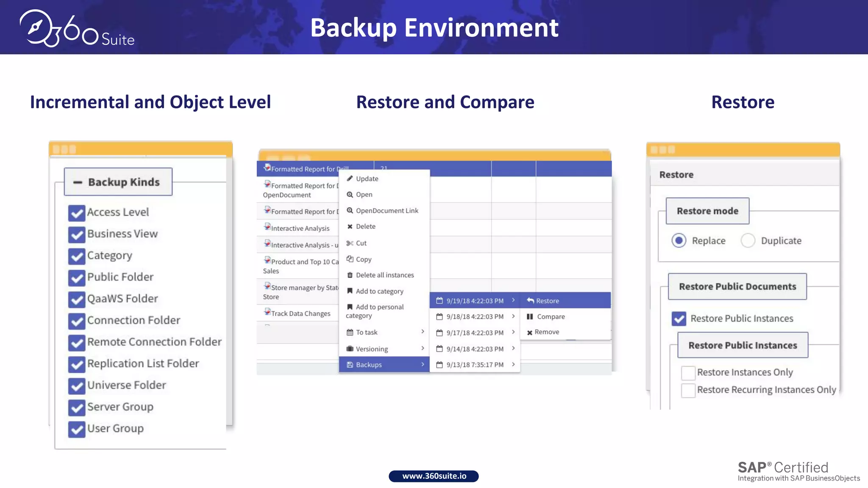
Task: Uncheck the Business View checkbox
Action: click(77, 235)
